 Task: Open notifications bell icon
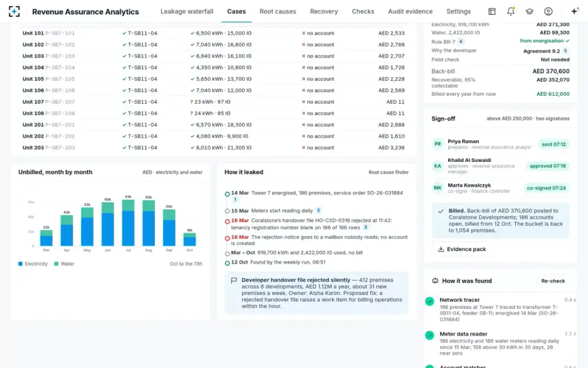pos(511,11)
